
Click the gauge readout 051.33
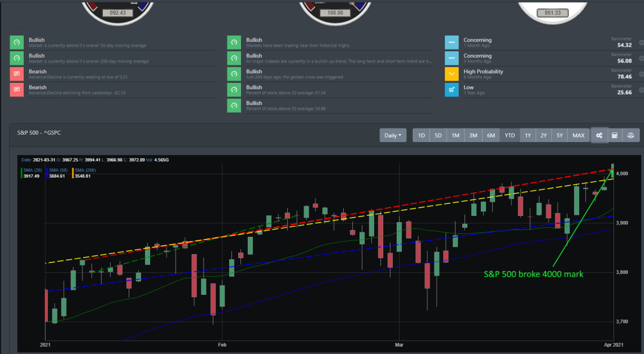click(x=553, y=13)
